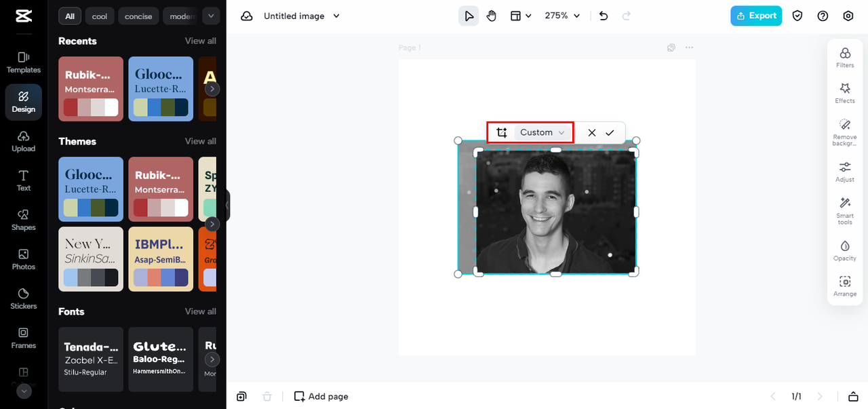Cancel the crop with the X
This screenshot has width=868, height=409.
592,133
